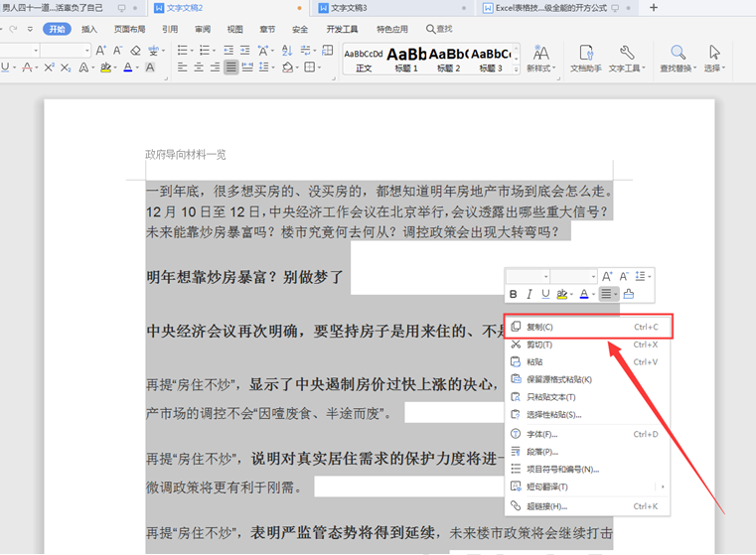Image resolution: width=756 pixels, height=555 pixels.
Task: Click the Clear Formatting eraser icon
Action: point(136,50)
